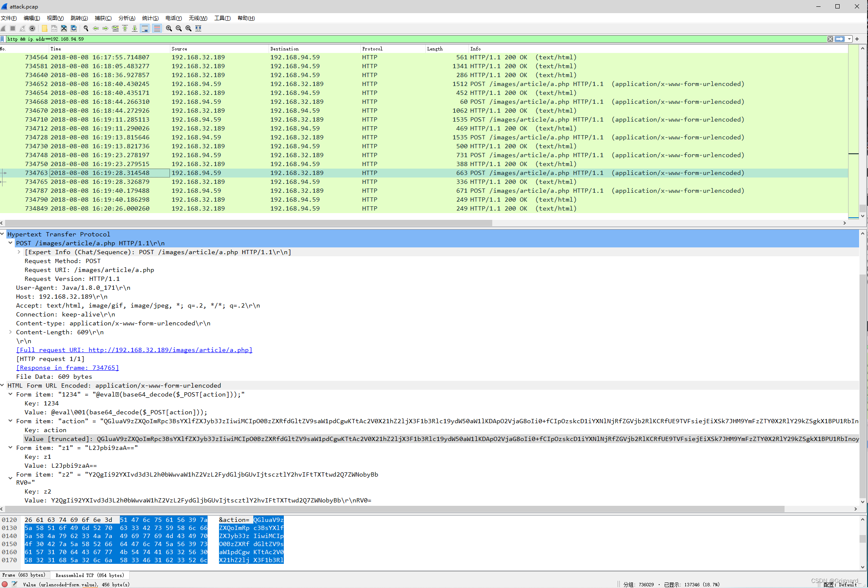Reload this capture file
The height and width of the screenshot is (588, 868).
tap(74, 28)
